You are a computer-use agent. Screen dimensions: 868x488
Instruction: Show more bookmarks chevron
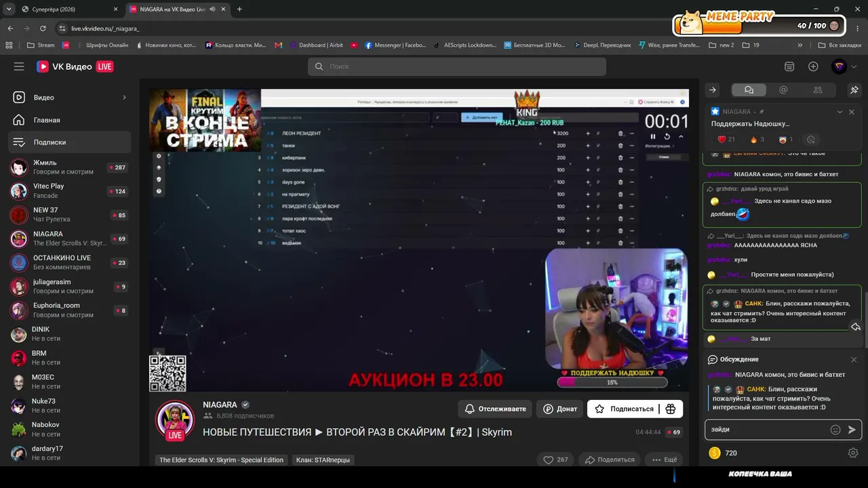pos(800,45)
